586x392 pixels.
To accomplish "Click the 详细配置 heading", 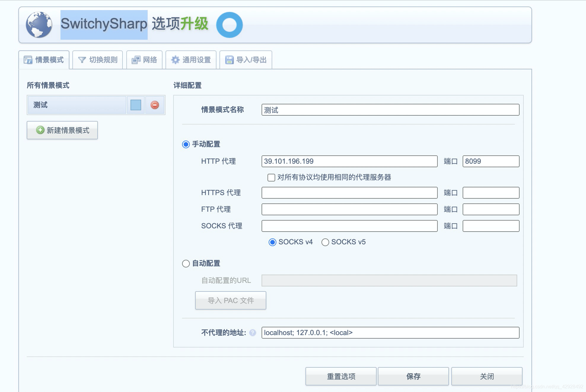I will (x=187, y=85).
